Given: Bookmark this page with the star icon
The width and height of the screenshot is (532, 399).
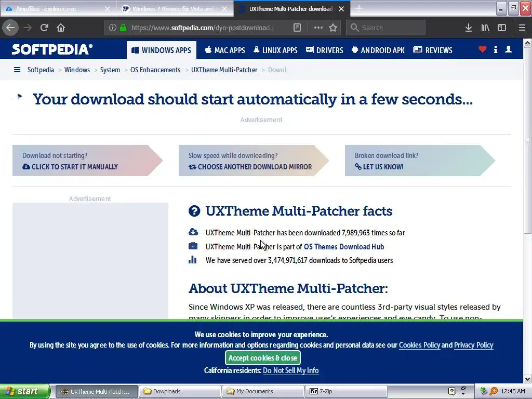Looking at the screenshot, I should [333, 28].
